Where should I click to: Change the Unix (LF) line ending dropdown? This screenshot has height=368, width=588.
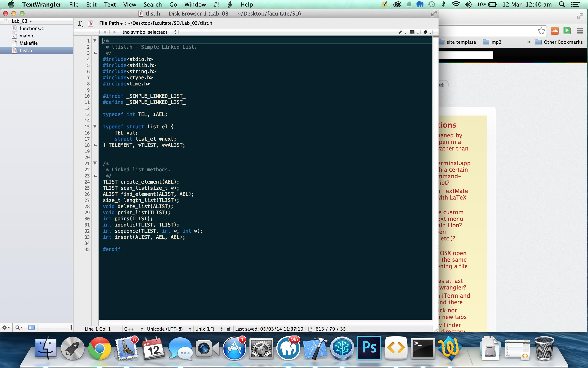(x=209, y=329)
